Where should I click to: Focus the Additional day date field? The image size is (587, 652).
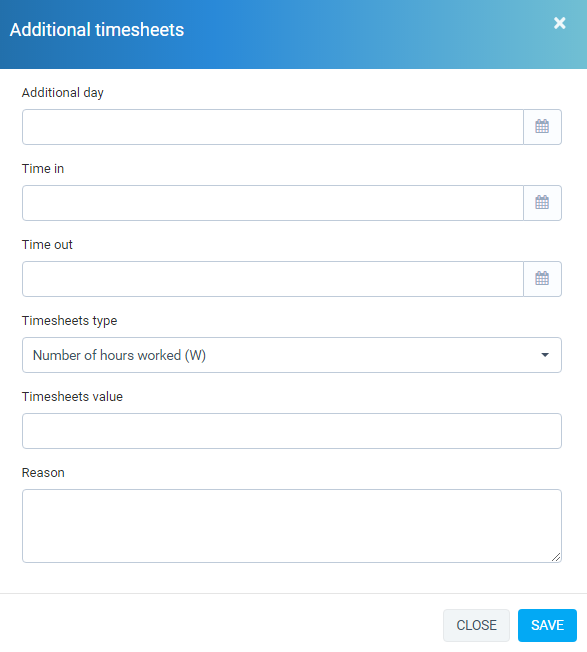point(273,127)
